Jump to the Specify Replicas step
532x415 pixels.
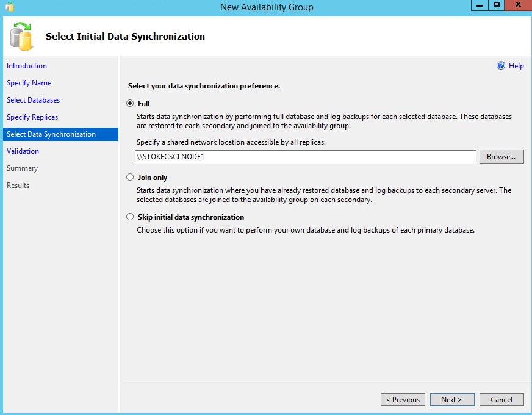32,117
